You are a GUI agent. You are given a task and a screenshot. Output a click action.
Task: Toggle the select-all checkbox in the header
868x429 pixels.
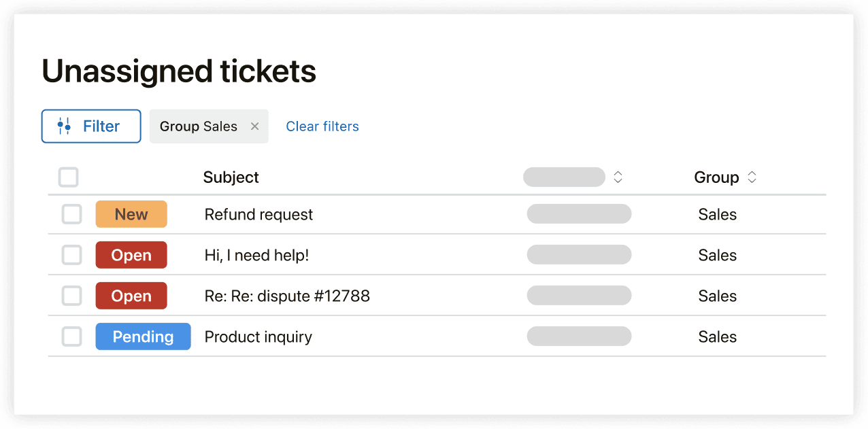69,177
